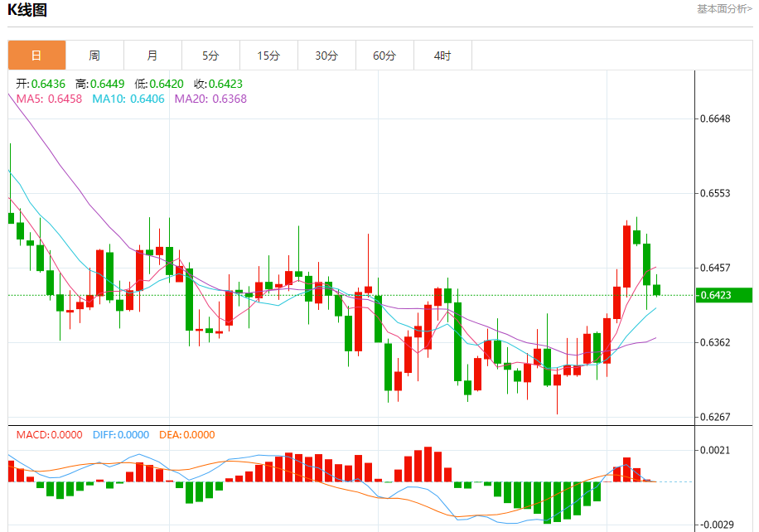Click the K线图 chart title
Image resolution: width=759 pixels, height=532 pixels.
27,10
